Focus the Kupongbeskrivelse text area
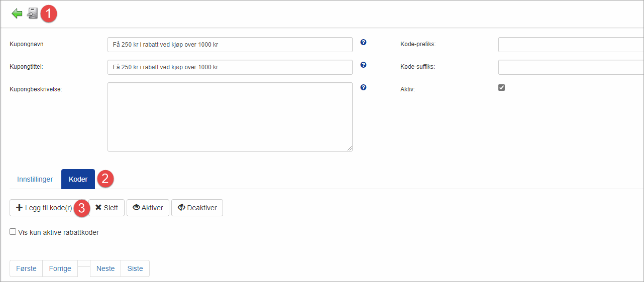 click(230, 117)
